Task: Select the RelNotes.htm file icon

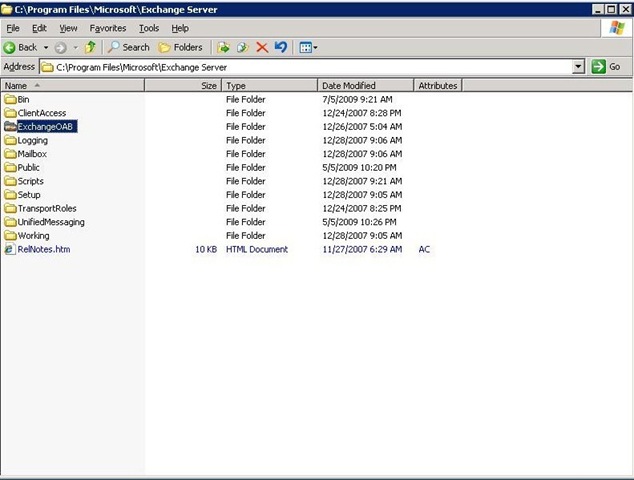Action: [9, 250]
